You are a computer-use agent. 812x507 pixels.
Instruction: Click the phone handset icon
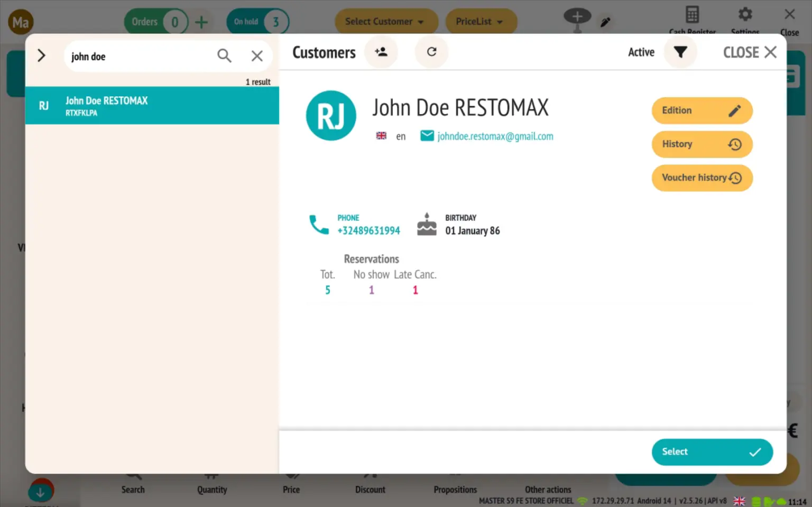tap(319, 225)
